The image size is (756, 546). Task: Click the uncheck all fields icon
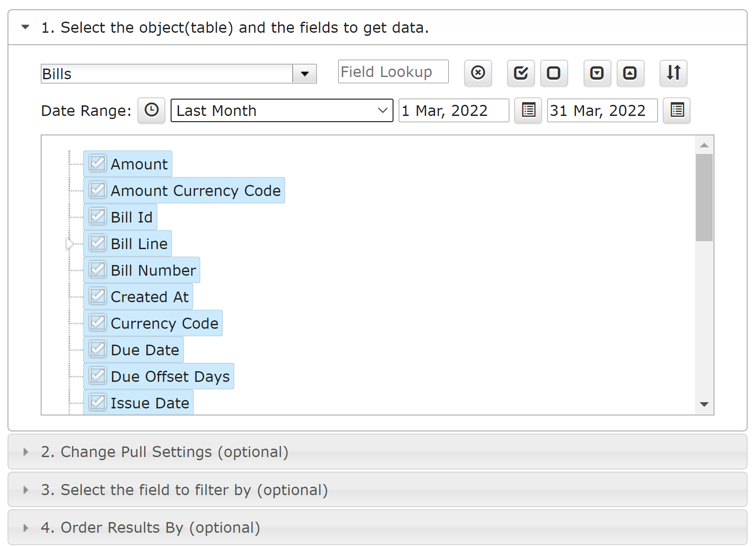(x=554, y=73)
